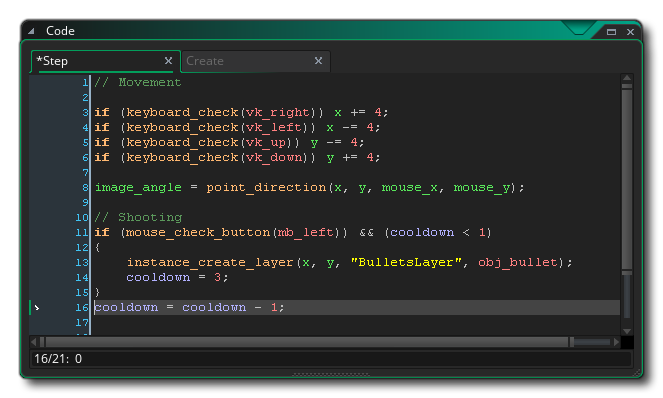The height and width of the screenshot is (398, 663).
Task: Click the horizontal scrollbar left arrow
Action: pyautogui.click(x=34, y=342)
